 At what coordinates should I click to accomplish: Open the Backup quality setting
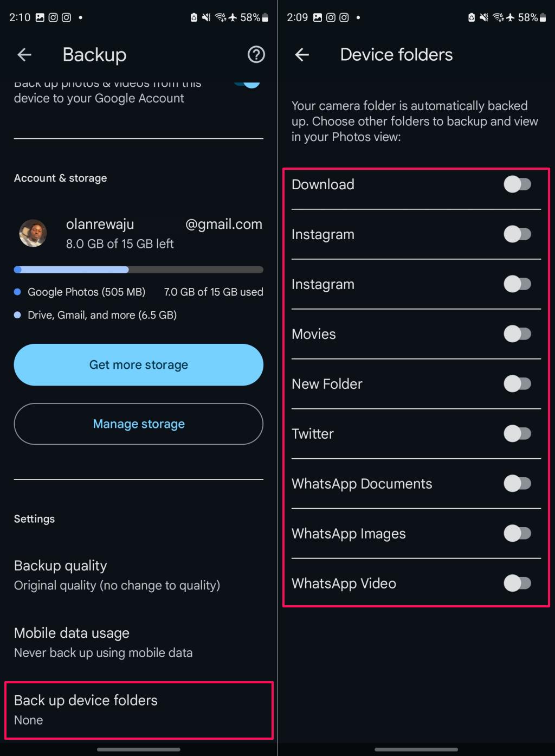click(139, 575)
